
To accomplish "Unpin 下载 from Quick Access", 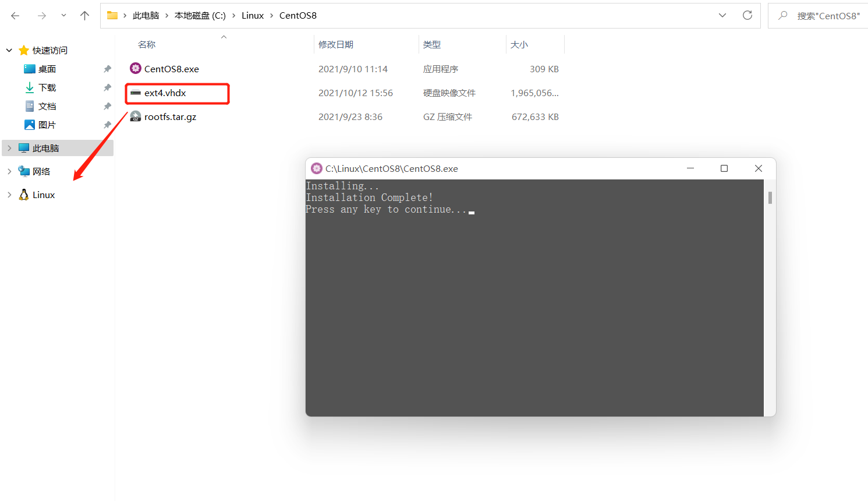I will coord(107,87).
